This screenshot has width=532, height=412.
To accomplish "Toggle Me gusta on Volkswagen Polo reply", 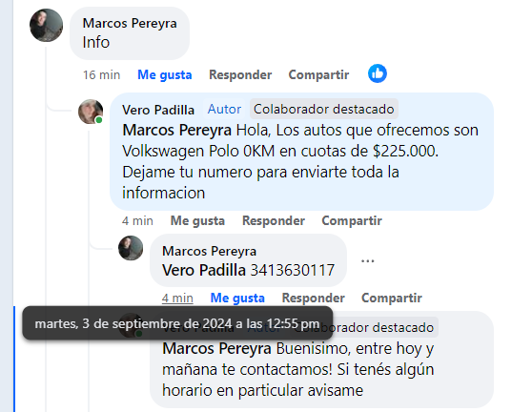I will coord(197,220).
